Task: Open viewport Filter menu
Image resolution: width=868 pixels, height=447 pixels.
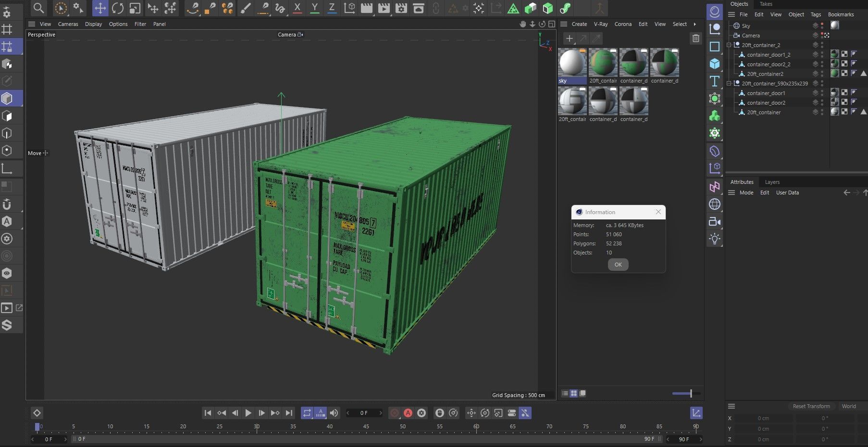Action: click(x=140, y=24)
